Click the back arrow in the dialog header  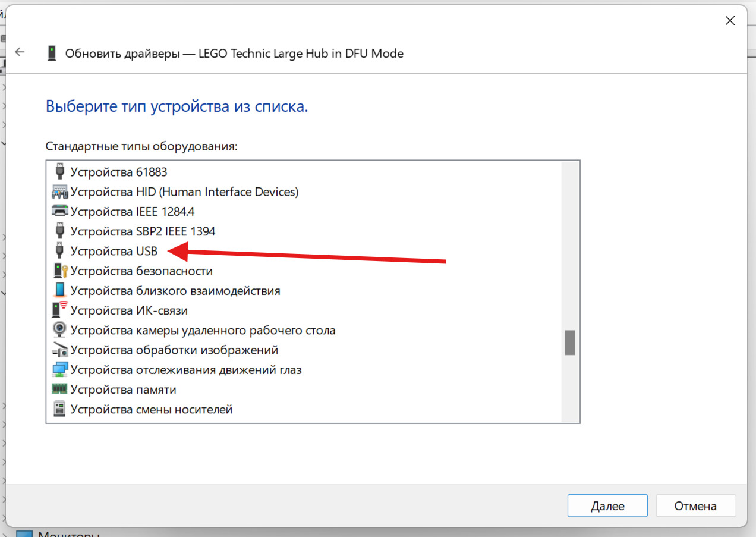[20, 52]
